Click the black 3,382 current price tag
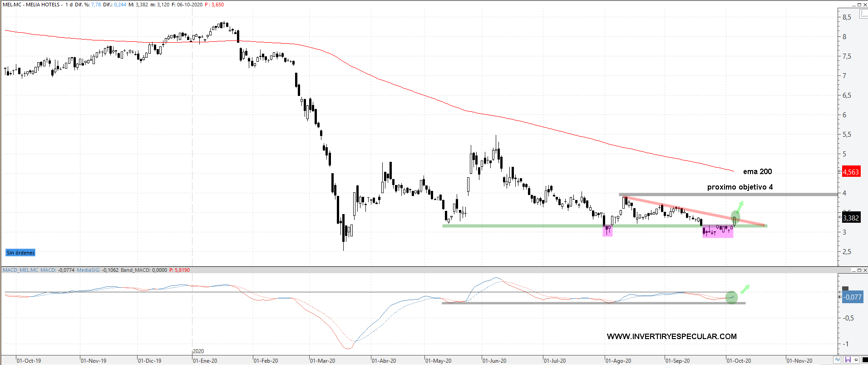Image resolution: width=868 pixels, height=365 pixels. pyautogui.click(x=851, y=218)
